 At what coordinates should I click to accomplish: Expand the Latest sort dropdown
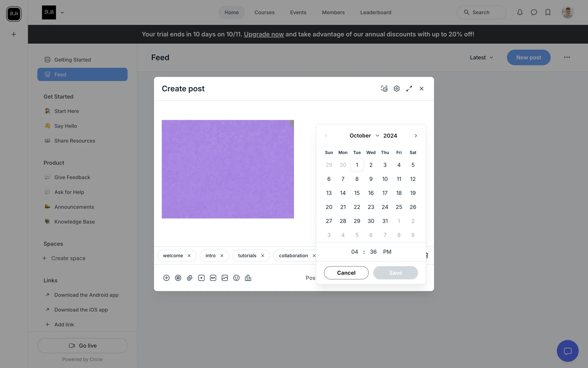click(481, 57)
